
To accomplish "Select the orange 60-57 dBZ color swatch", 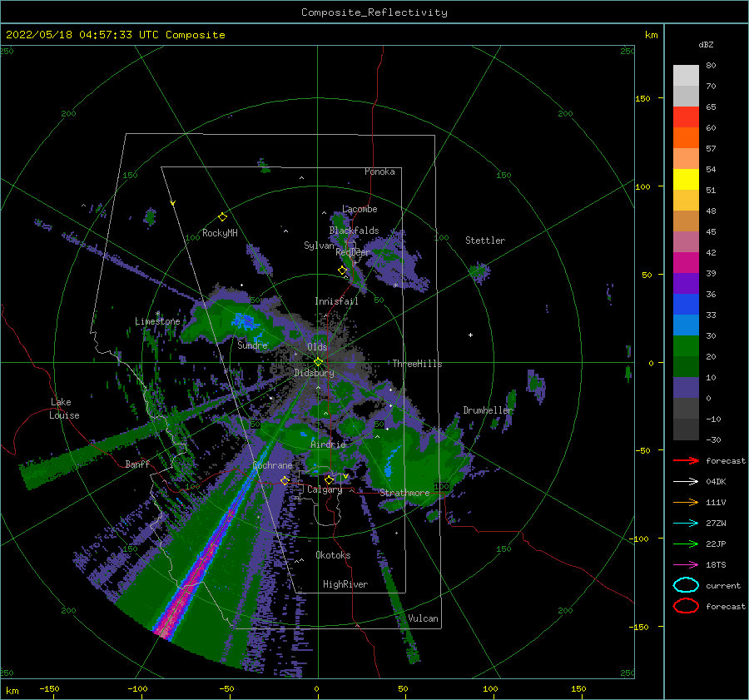I will coord(686,138).
